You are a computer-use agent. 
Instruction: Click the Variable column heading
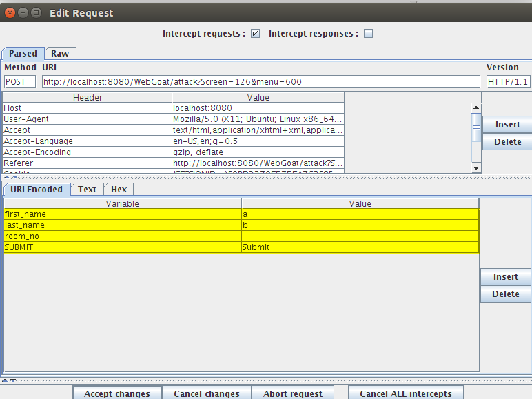(123, 204)
